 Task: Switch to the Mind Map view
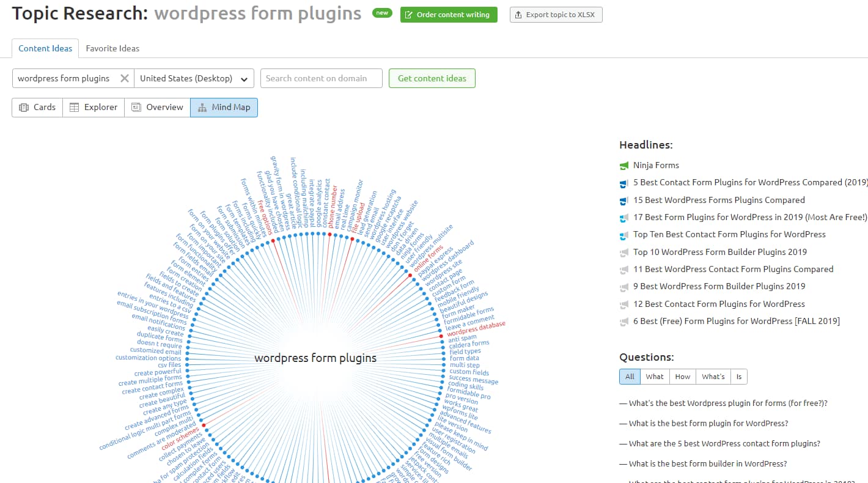tap(224, 107)
